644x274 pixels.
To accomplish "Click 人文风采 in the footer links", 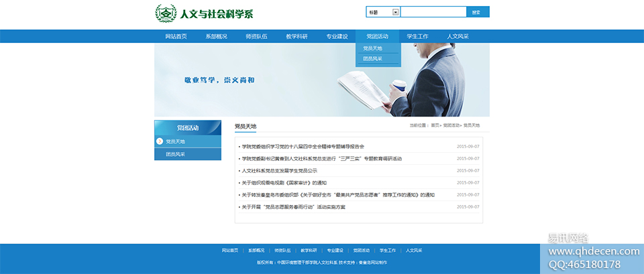I will point(414,250).
